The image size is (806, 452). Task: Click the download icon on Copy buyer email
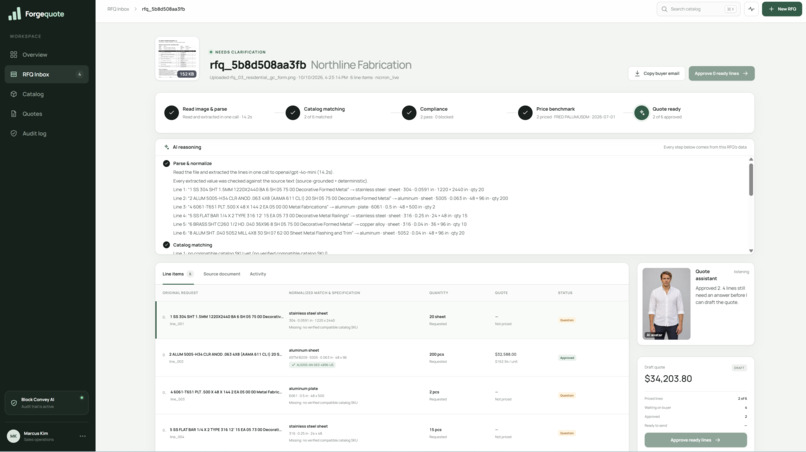[637, 74]
